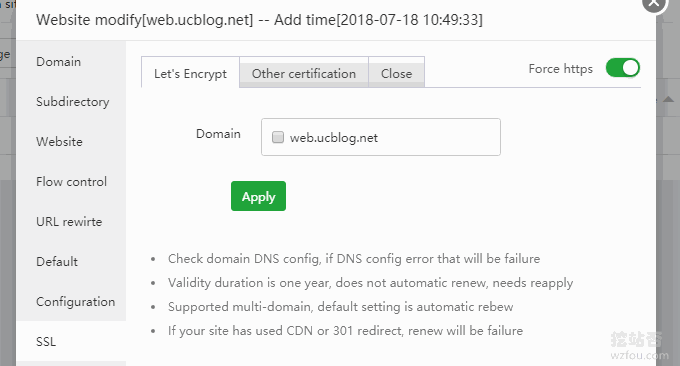Viewport: 680px width, 366px height.
Task: Click the Supported multi-domain note
Action: tap(340, 307)
